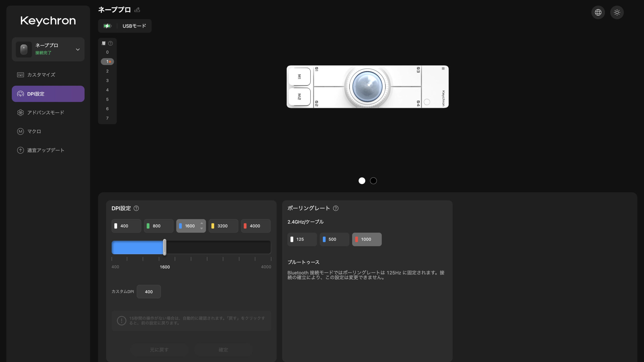
Task: Click the 2.4GHz/ケーブル label
Action: coord(306,222)
